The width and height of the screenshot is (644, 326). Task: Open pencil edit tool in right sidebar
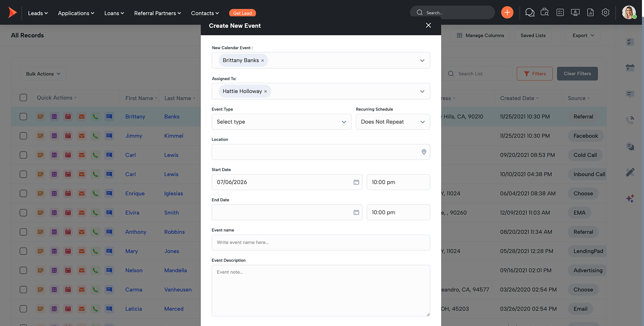coord(630,172)
